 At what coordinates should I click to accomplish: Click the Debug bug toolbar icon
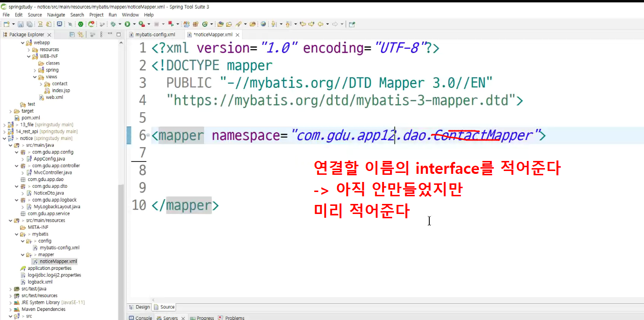coord(113,24)
